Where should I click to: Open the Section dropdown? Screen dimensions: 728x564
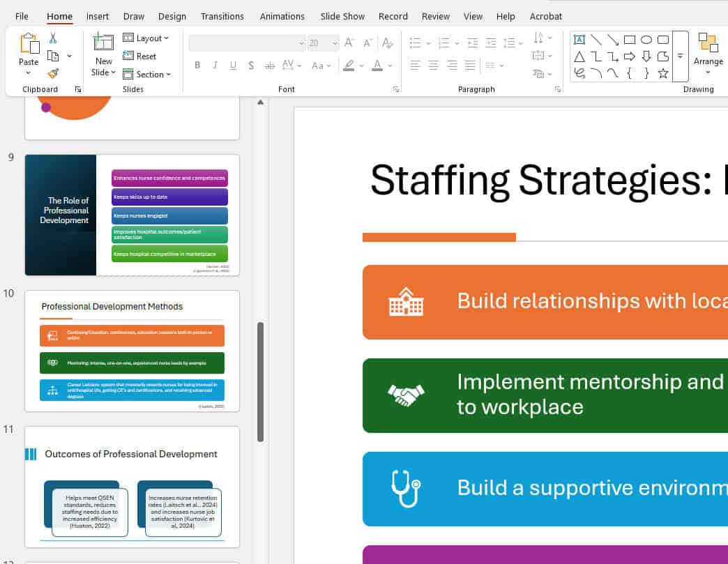coord(146,75)
